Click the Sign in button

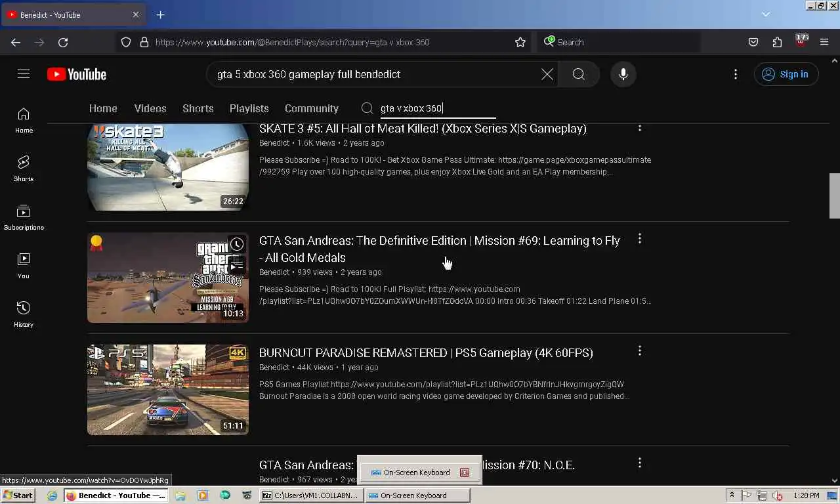coord(786,74)
